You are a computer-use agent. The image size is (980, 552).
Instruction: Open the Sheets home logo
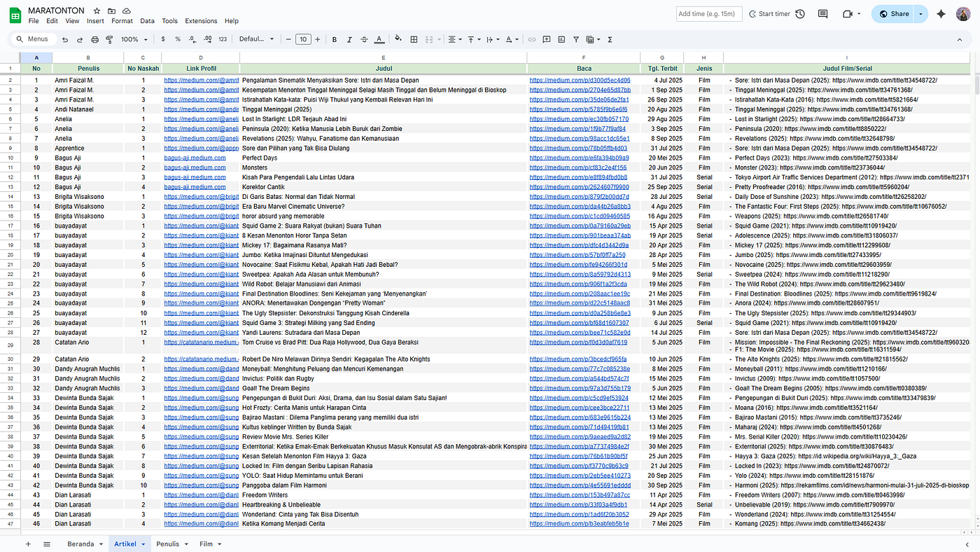pyautogui.click(x=15, y=15)
